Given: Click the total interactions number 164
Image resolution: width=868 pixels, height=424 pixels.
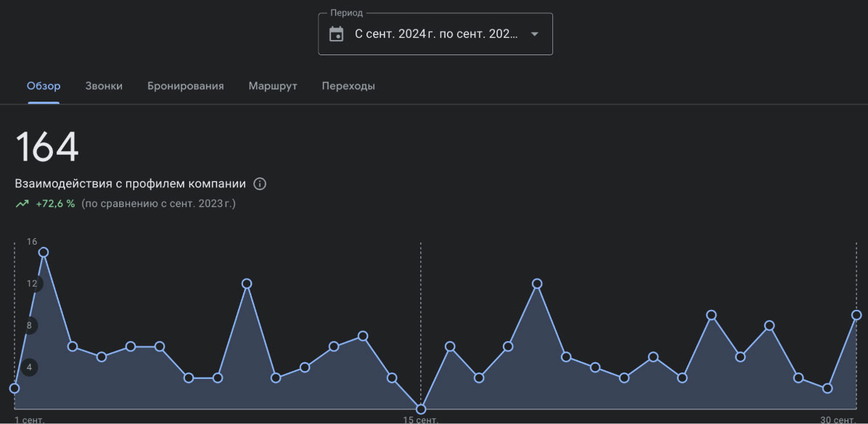Looking at the screenshot, I should 47,147.
